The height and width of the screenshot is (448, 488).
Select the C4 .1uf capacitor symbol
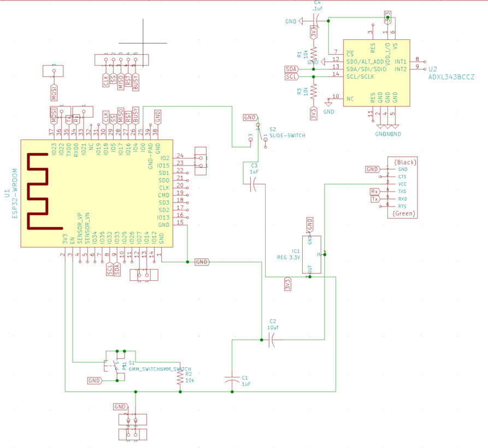tap(317, 21)
